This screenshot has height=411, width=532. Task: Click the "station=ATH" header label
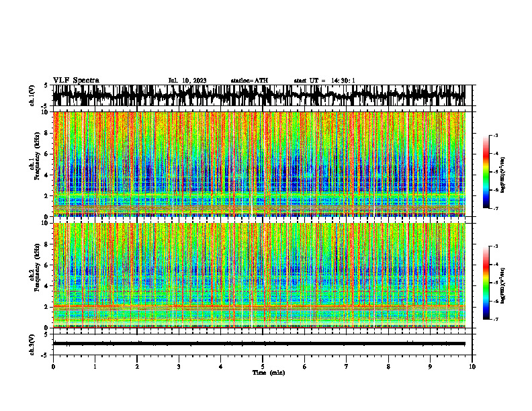[249, 81]
